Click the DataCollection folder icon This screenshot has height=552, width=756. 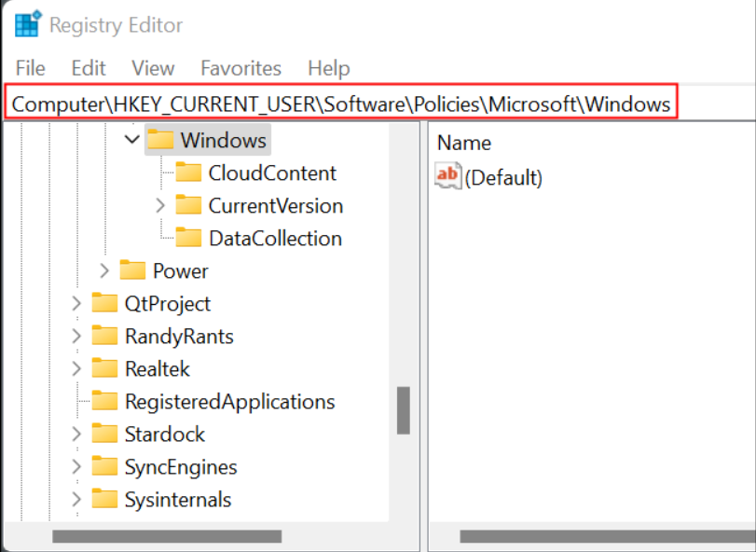point(189,238)
